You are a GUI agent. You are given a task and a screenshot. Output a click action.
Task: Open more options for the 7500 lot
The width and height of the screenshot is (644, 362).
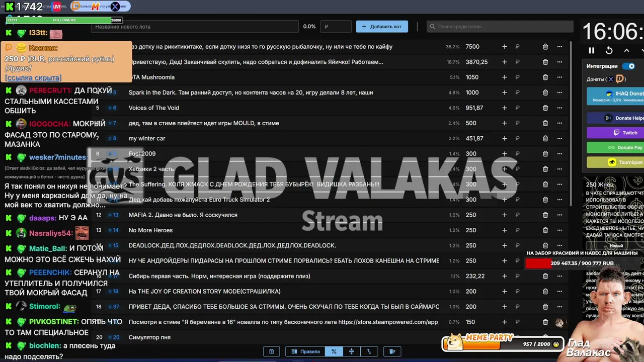tap(559, 47)
